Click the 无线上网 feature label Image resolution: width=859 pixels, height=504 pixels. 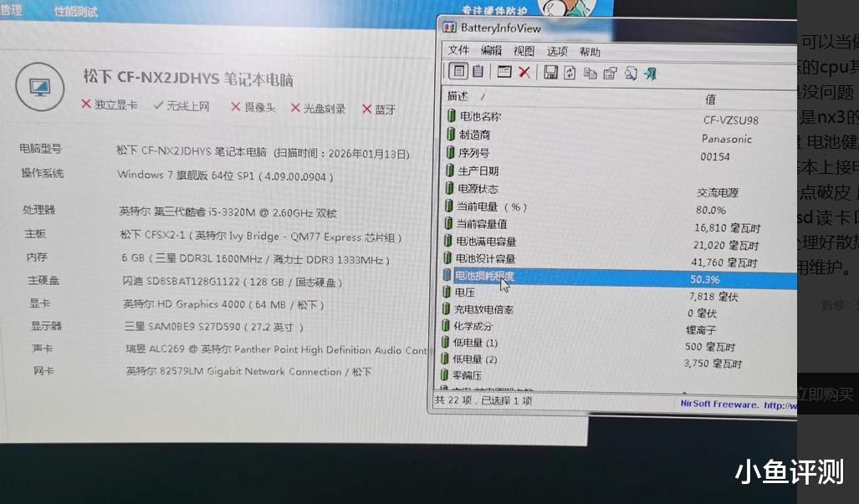(x=188, y=106)
